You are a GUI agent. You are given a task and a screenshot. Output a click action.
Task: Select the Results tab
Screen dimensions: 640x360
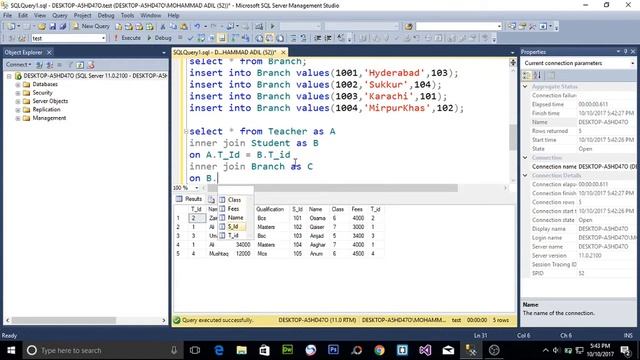189,199
